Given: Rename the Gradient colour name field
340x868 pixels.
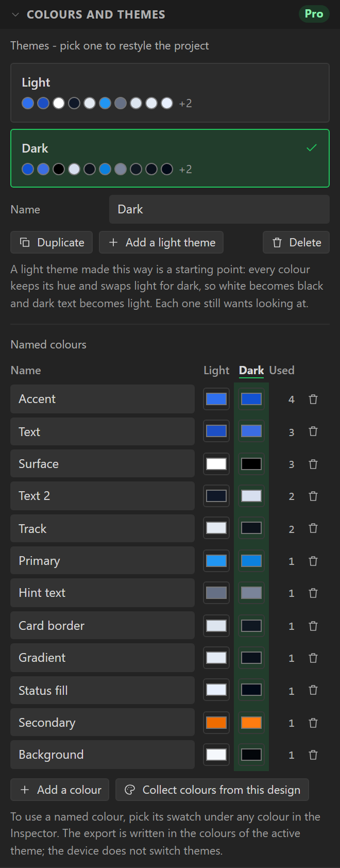Looking at the screenshot, I should click(x=103, y=658).
